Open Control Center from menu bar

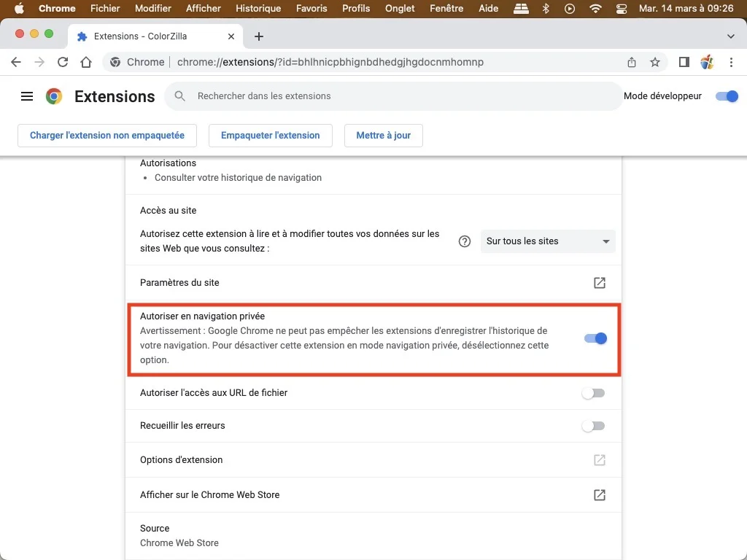622,8
